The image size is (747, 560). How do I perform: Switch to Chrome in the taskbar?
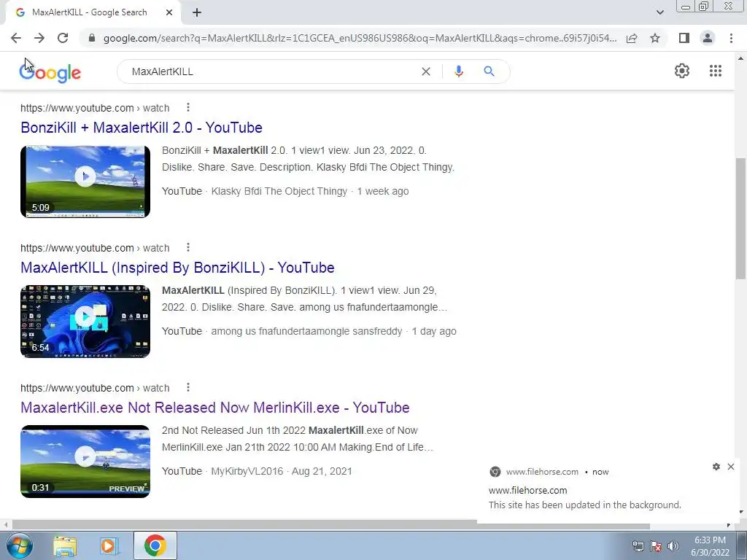pos(155,545)
